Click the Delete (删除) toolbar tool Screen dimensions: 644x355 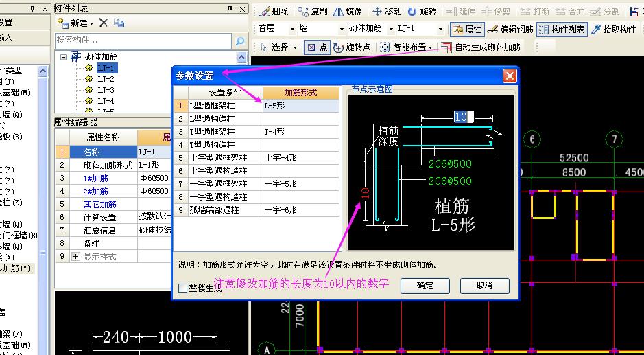click(275, 12)
